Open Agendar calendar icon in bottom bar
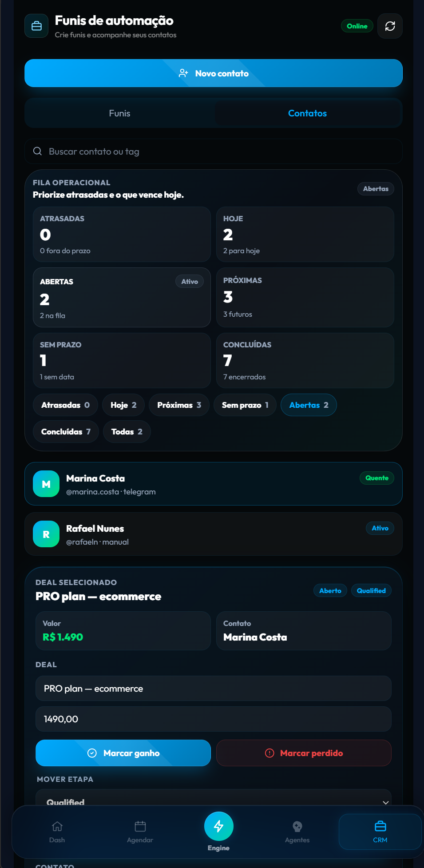The height and width of the screenshot is (868, 424). pyautogui.click(x=140, y=826)
